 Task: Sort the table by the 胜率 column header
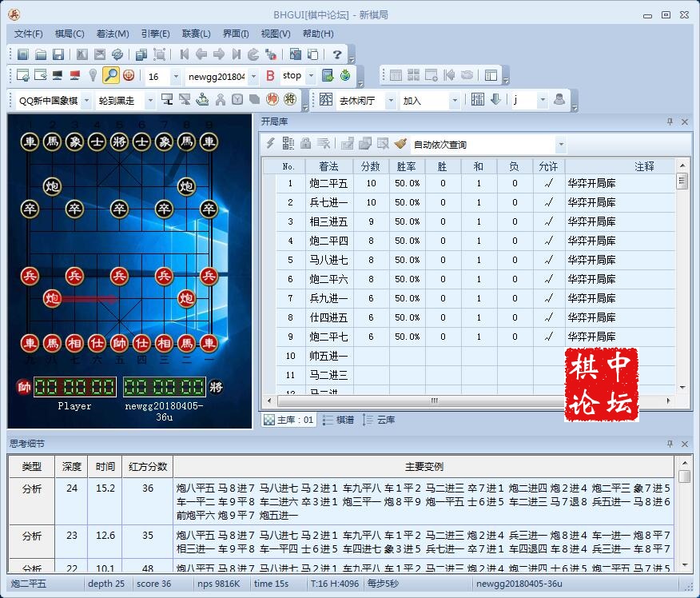(407, 166)
